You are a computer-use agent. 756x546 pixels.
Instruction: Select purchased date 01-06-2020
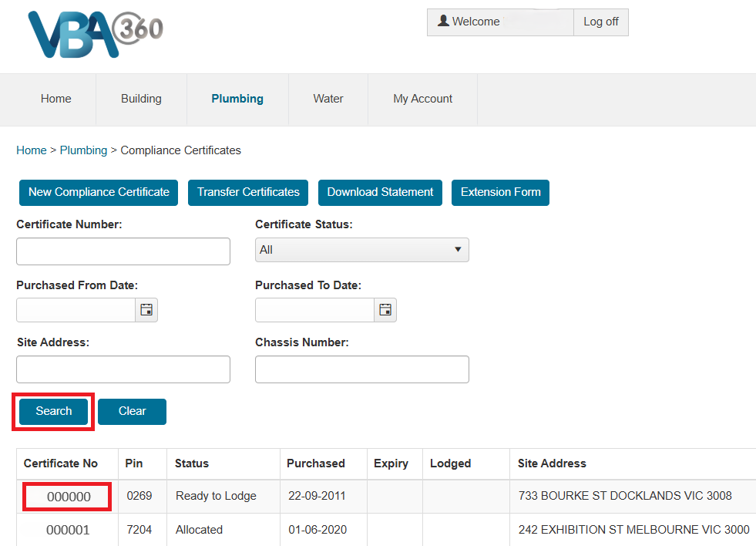[318, 530]
